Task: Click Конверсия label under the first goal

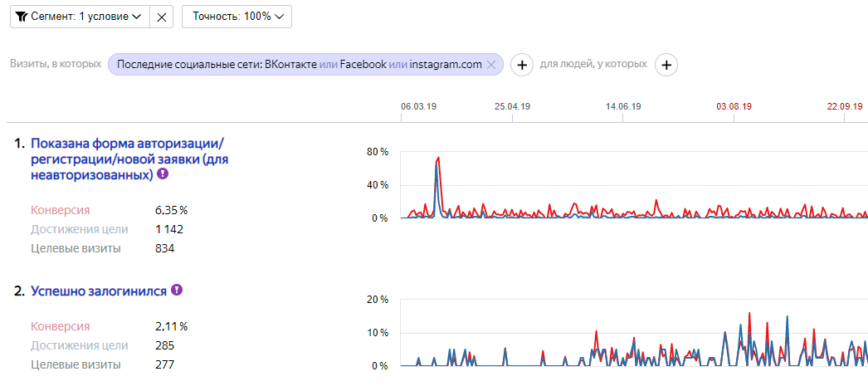Action: pyautogui.click(x=60, y=210)
